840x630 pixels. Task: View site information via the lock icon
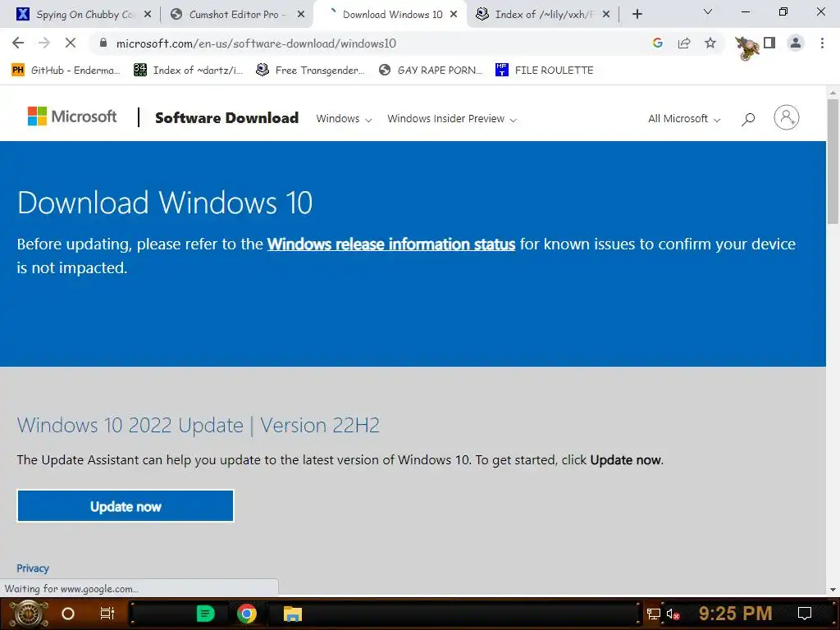coord(103,43)
